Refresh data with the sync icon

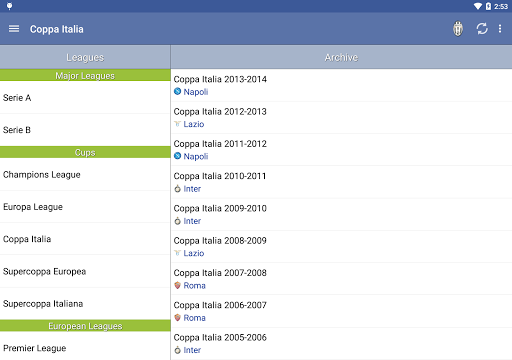pyautogui.click(x=482, y=29)
